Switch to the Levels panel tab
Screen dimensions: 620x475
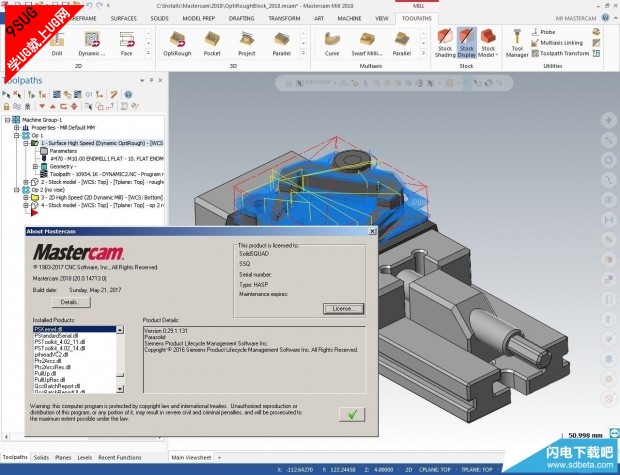85,457
